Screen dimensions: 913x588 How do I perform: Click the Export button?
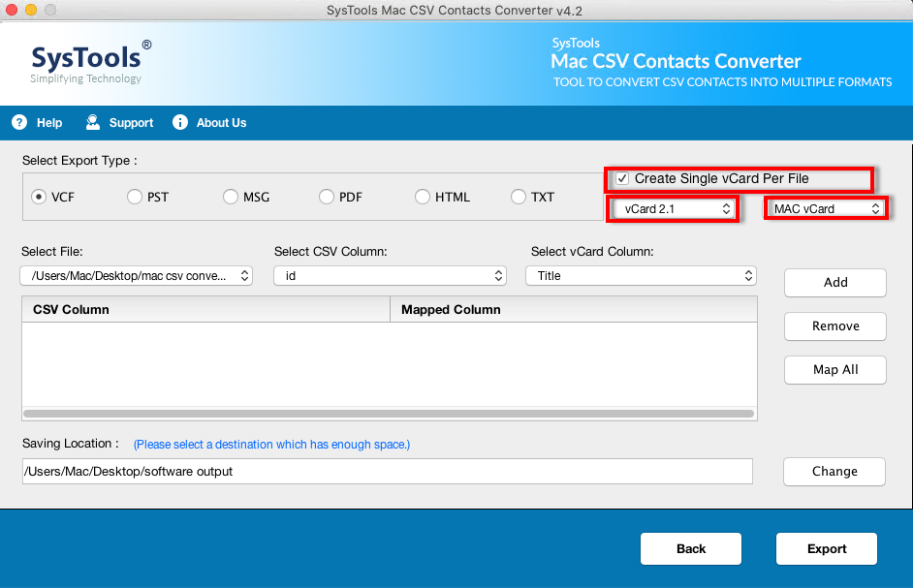tap(826, 548)
